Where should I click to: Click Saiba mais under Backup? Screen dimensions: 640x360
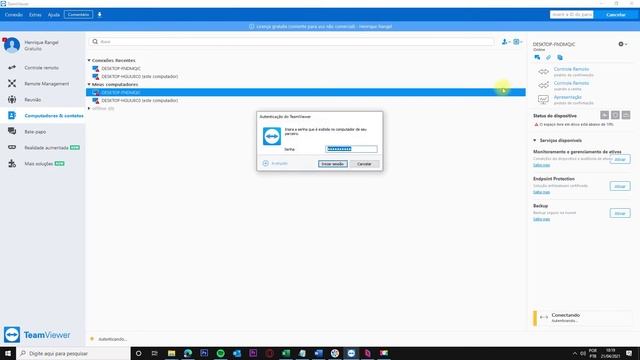click(541, 219)
